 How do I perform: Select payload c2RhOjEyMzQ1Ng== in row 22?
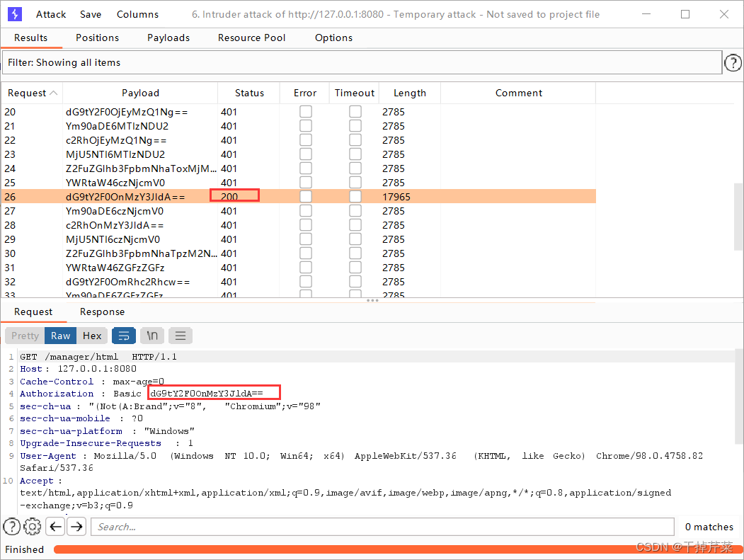(x=116, y=140)
